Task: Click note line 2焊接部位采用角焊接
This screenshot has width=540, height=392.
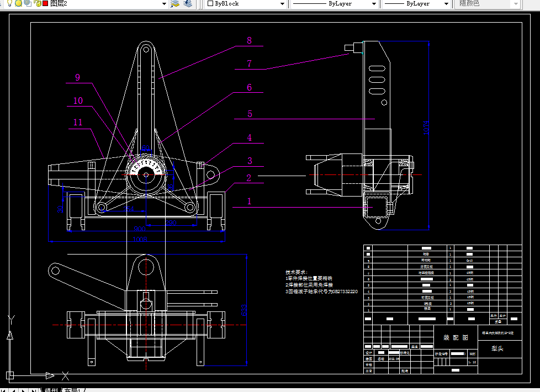Action: tap(309, 285)
